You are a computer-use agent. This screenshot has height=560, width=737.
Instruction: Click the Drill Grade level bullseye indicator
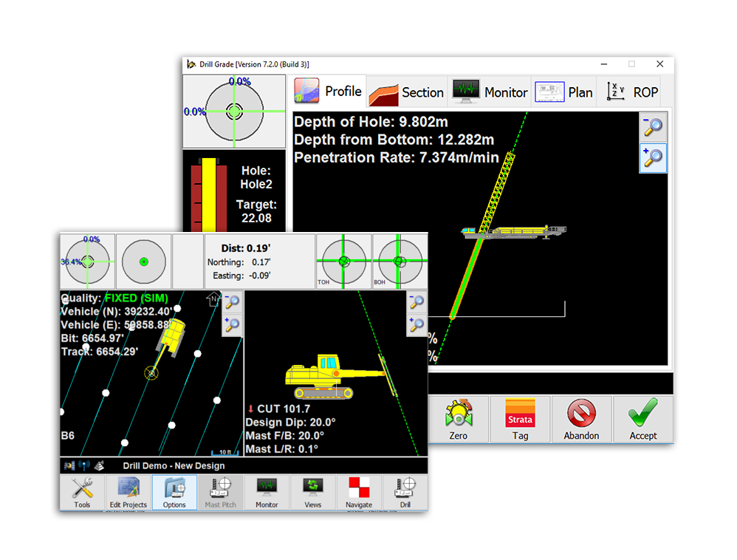pyautogui.click(x=234, y=112)
